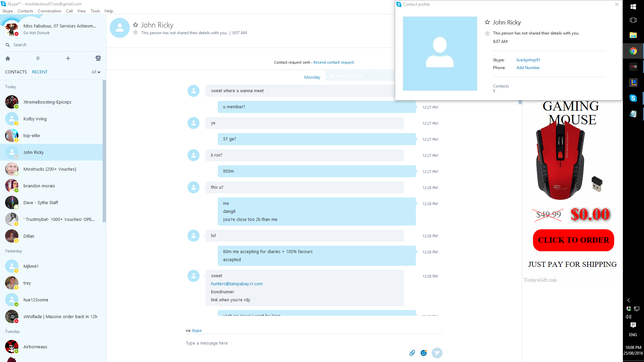Open Chrome from Windows taskbar
The image size is (644, 362).
(x=633, y=51)
